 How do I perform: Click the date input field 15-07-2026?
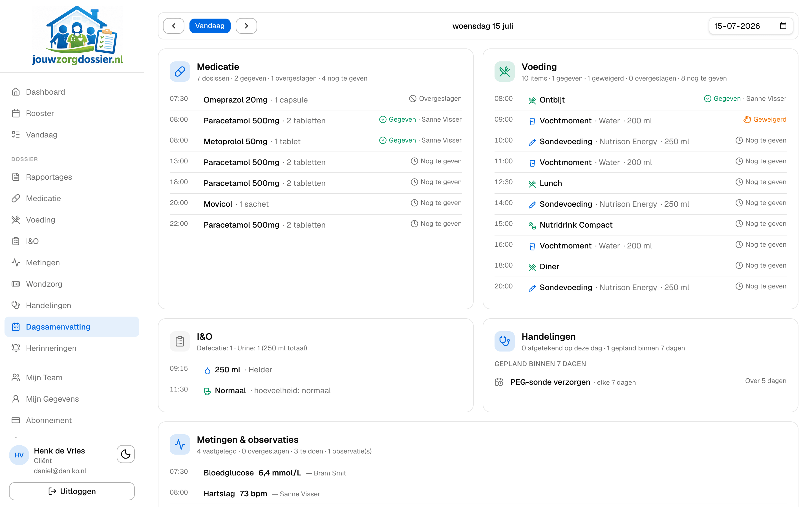pyautogui.click(x=751, y=26)
